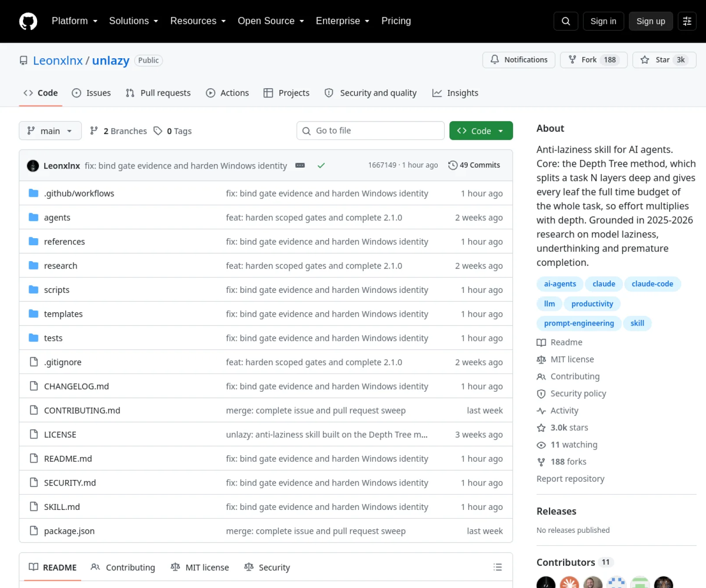
Task: Expand commit message ellipsis button
Action: [300, 165]
